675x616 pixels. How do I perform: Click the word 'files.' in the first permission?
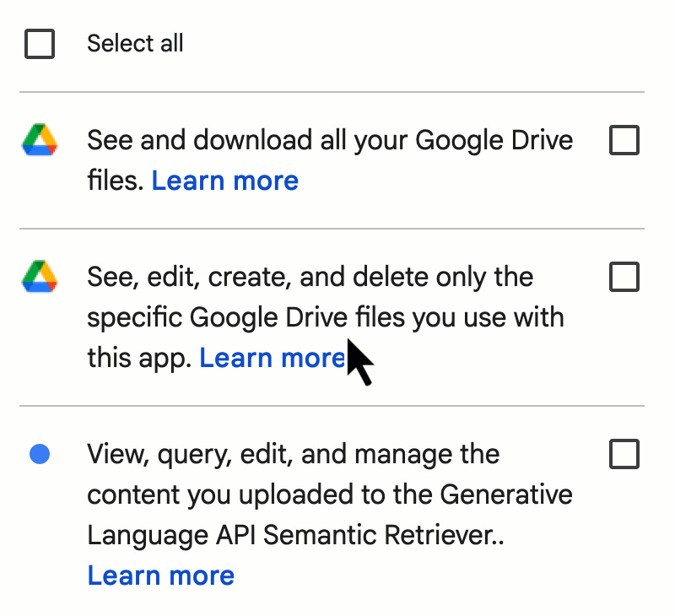116,181
